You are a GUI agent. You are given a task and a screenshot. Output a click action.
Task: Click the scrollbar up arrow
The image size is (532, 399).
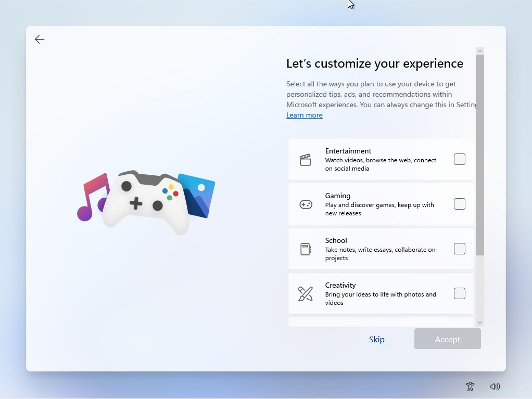480,51
